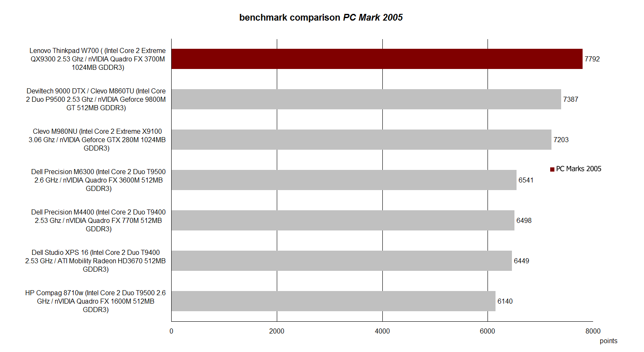Select the HP Compaq 8710w bar
This screenshot has height=352, width=644.
click(334, 301)
